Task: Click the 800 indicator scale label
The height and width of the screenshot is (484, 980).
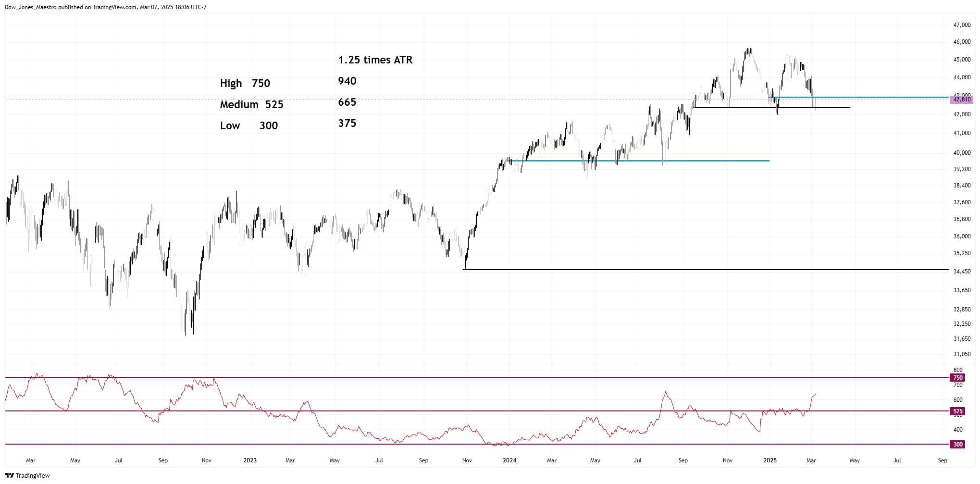Action: click(x=958, y=370)
